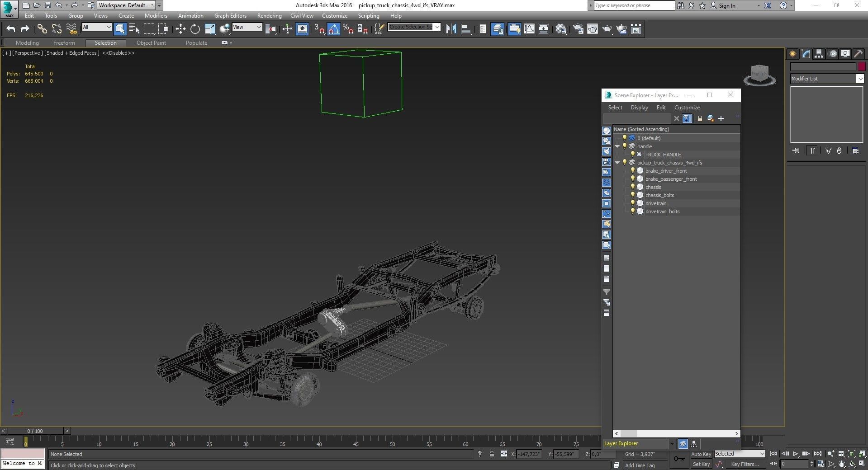This screenshot has height=470, width=868.
Task: Toggle Percent Snap
Action: (x=348, y=29)
